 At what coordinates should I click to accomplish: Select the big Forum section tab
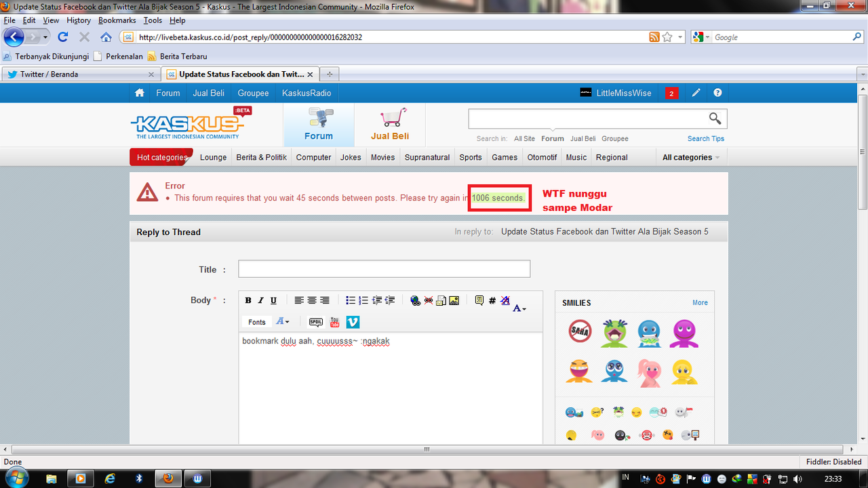319,125
